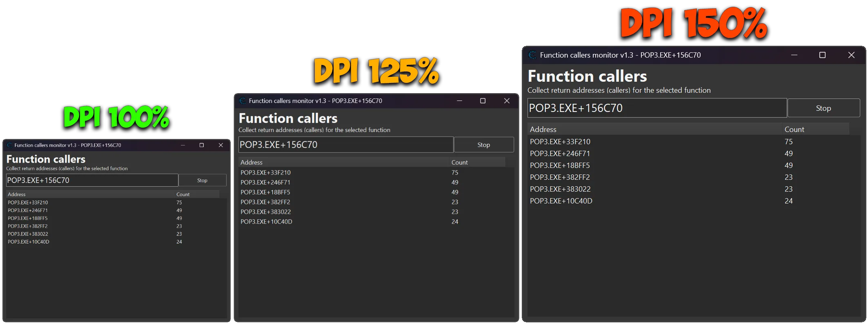868x324 pixels.
Task: Select POP3.EXE+382FF2 row in the DPI 125% window
Action: coord(376,202)
